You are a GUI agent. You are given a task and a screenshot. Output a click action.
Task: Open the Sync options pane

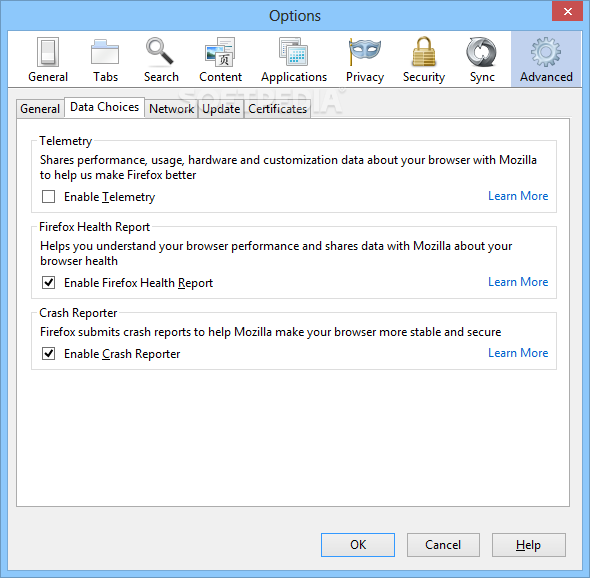(482, 59)
